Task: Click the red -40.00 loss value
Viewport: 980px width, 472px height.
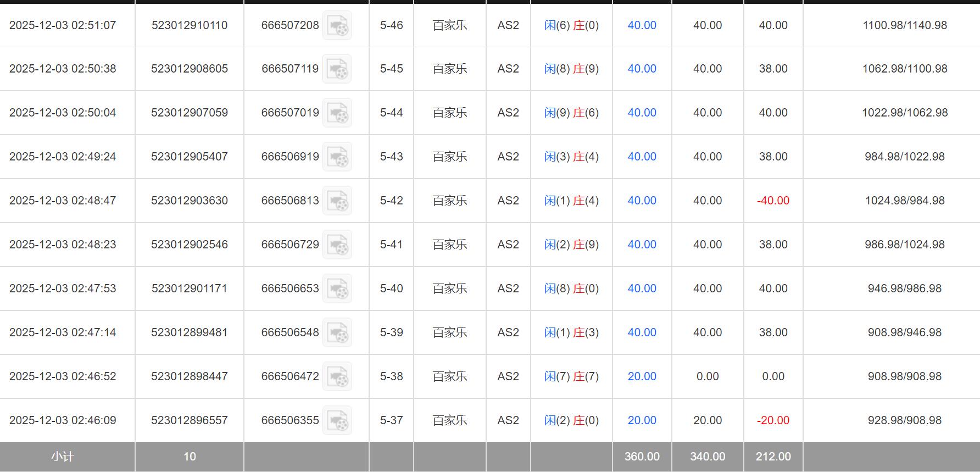Action: (x=773, y=201)
